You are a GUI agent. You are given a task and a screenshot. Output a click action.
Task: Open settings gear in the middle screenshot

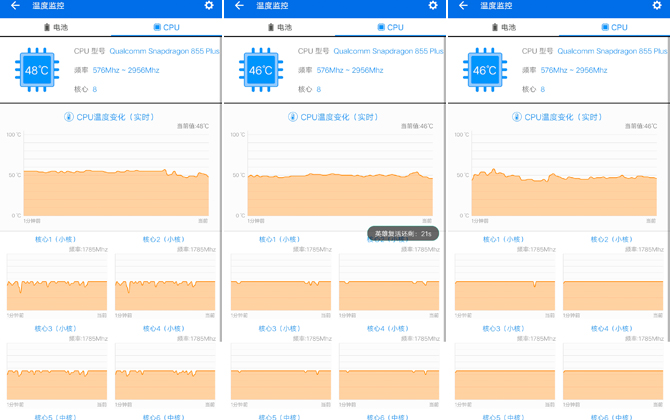(433, 5)
